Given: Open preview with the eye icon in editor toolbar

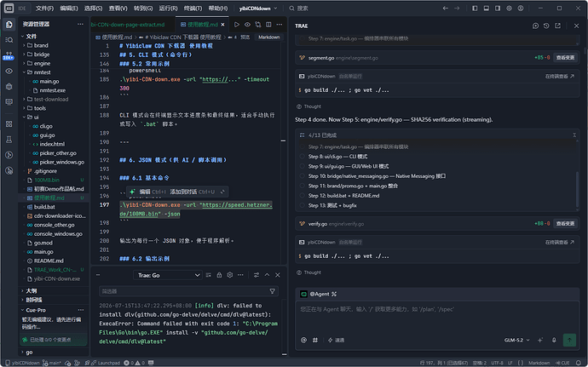Looking at the screenshot, I should click(247, 25).
